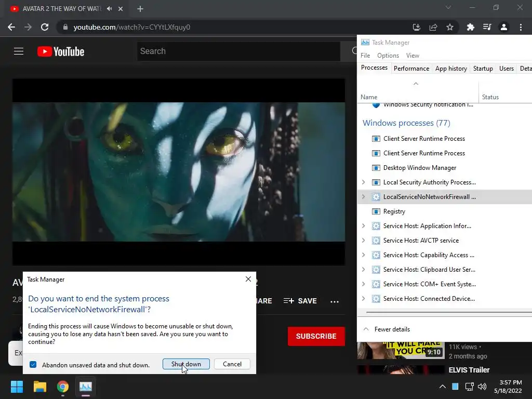Open Task Manager View menu
This screenshot has height=399, width=532.
click(x=413, y=55)
